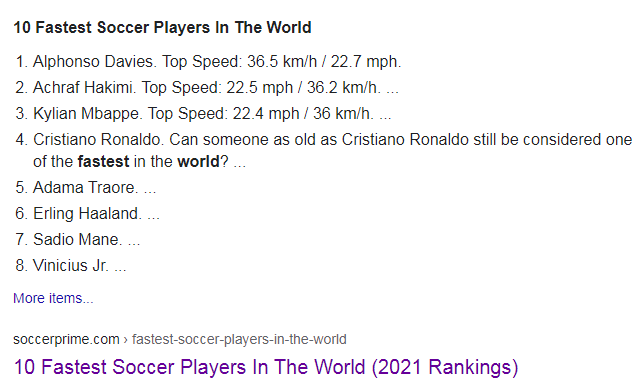Screen dimensions: 639x392
Task: Click the "More items..." link
Action: (53, 298)
